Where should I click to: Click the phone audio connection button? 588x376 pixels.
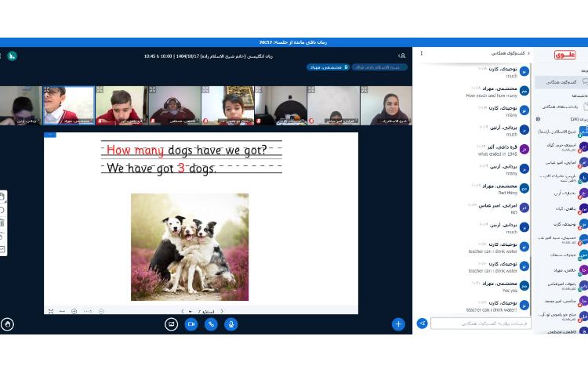(211, 324)
